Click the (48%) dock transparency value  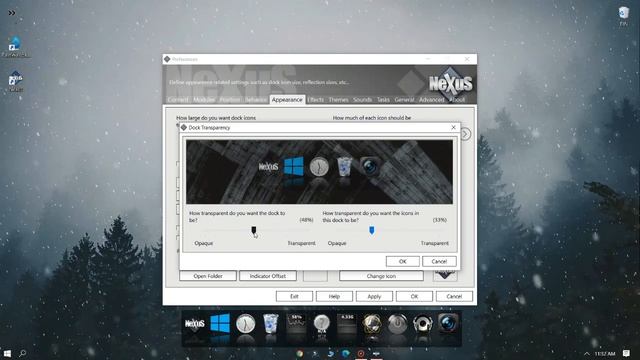[x=307, y=220]
